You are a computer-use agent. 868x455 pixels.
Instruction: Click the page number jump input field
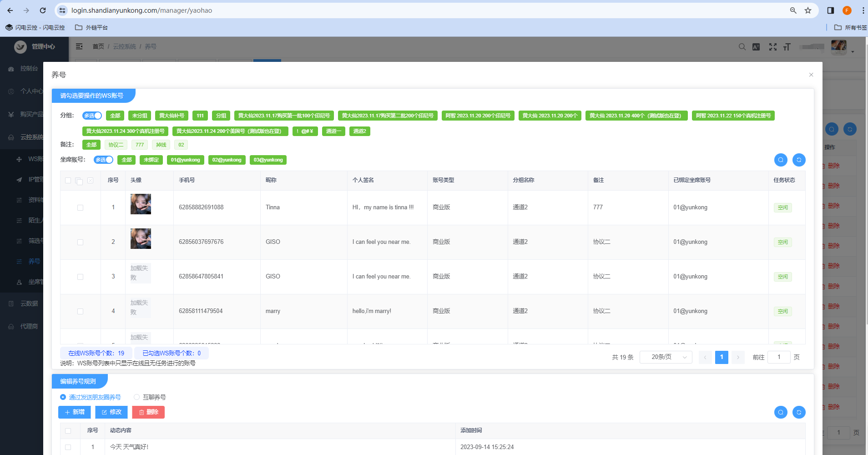[779, 357]
